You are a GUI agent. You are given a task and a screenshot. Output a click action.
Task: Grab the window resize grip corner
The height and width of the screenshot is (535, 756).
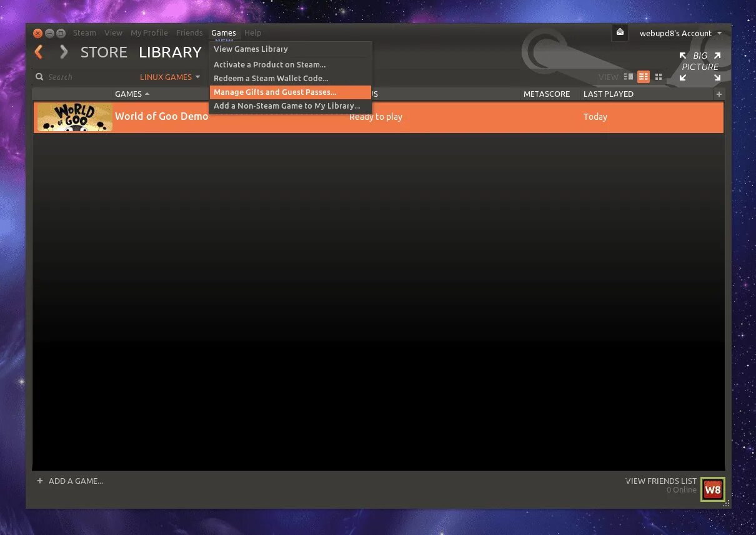pos(727,503)
